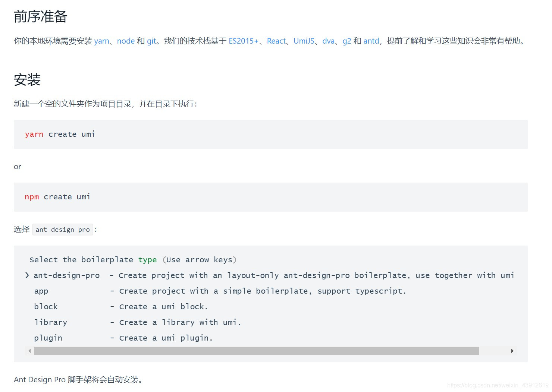Click the '安装' heading

click(27, 79)
